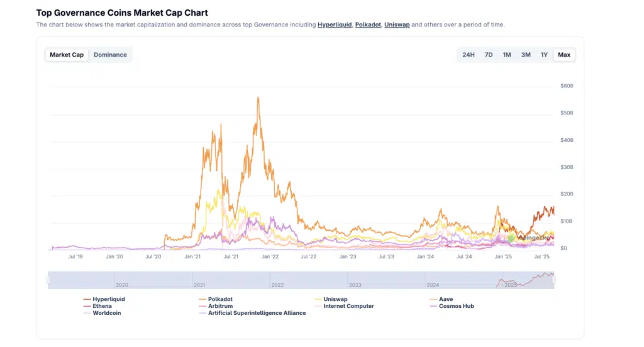Toggle Artificial Superintelligence Alliance legend entry
This screenshot has width=644, height=347.
coord(257,313)
